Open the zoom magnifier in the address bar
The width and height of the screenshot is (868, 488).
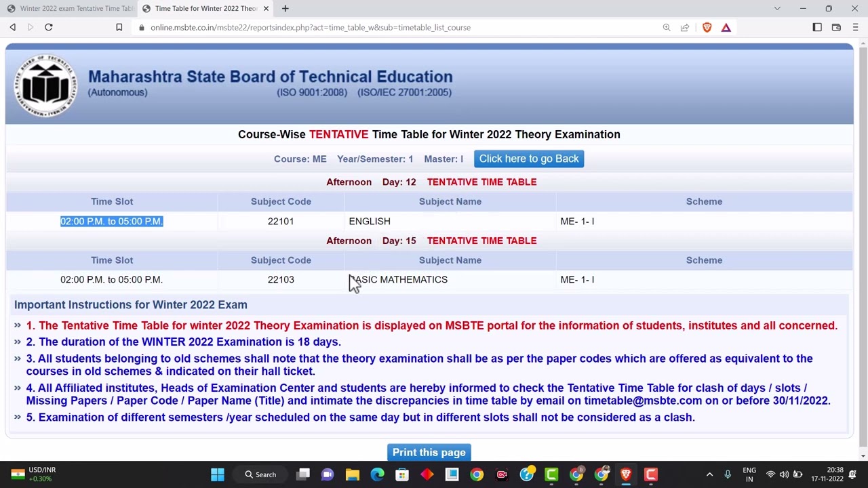click(667, 27)
